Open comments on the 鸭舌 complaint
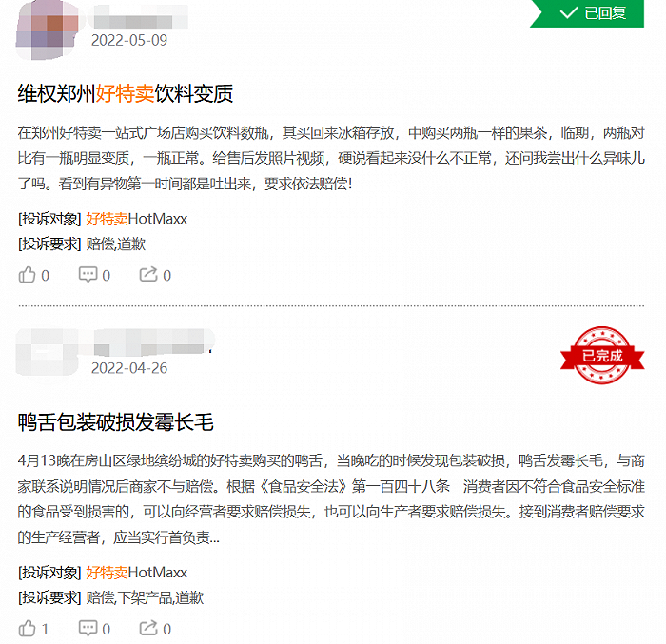Image resolution: width=666 pixels, height=644 pixels. pyautogui.click(x=94, y=628)
